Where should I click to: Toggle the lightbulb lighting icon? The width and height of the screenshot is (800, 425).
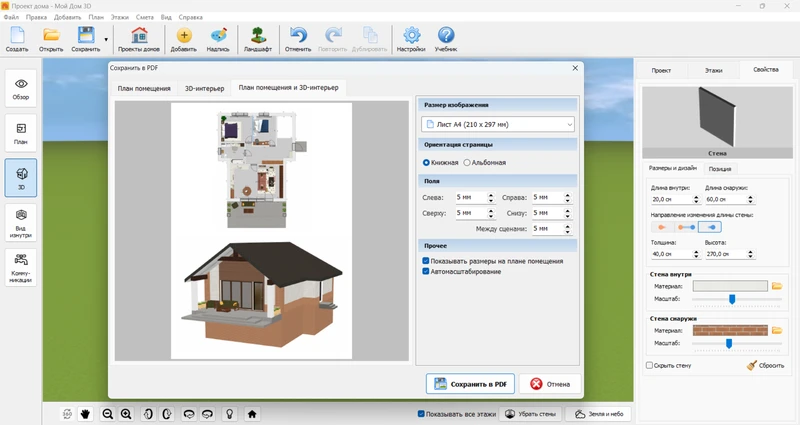pos(229,413)
